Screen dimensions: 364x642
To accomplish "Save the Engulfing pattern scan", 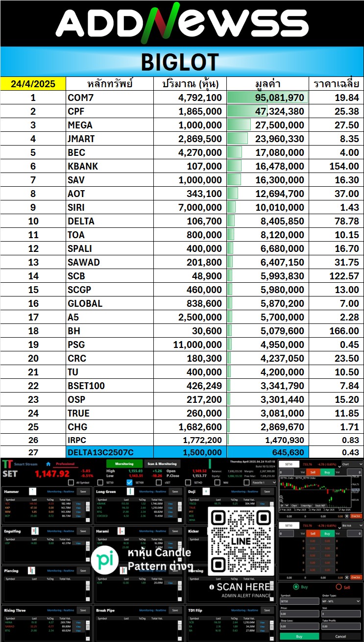I will (x=83, y=531).
